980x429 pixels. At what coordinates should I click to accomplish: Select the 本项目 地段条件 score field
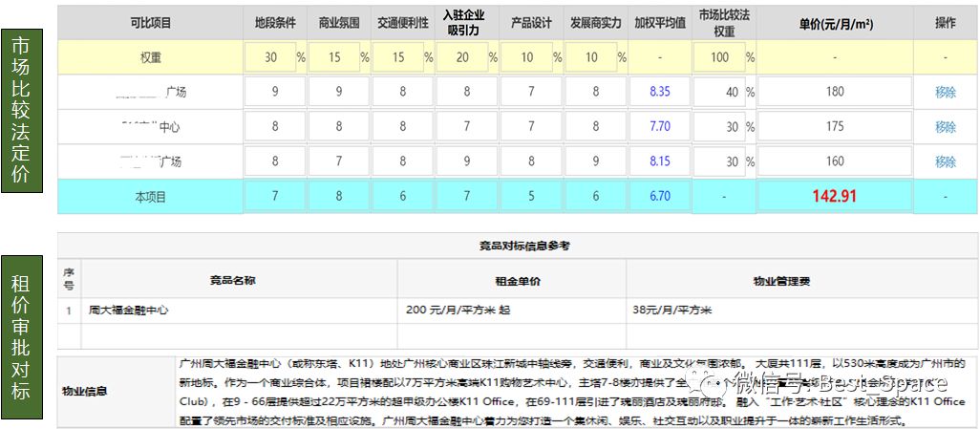(275, 196)
